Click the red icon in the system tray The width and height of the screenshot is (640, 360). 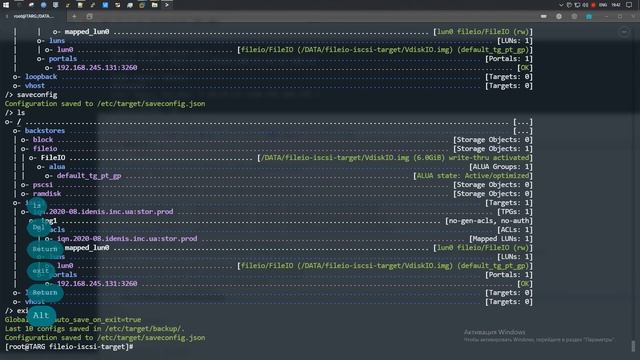point(593,5)
